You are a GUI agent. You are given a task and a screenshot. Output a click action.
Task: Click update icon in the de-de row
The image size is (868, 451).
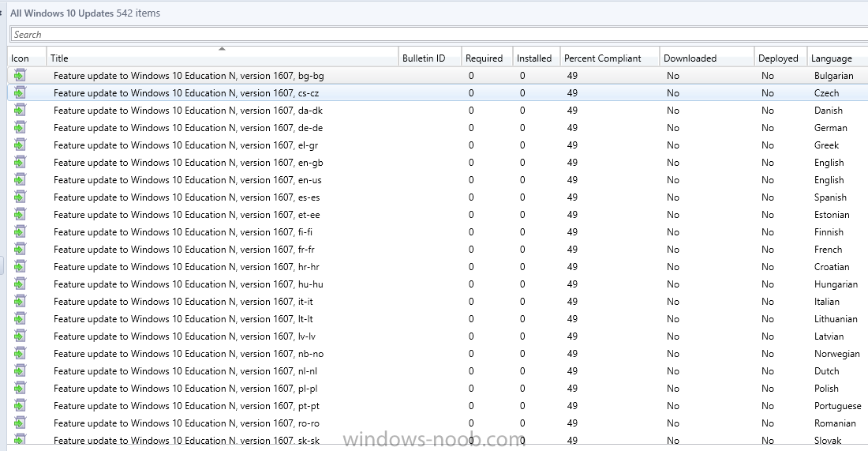tap(20, 127)
